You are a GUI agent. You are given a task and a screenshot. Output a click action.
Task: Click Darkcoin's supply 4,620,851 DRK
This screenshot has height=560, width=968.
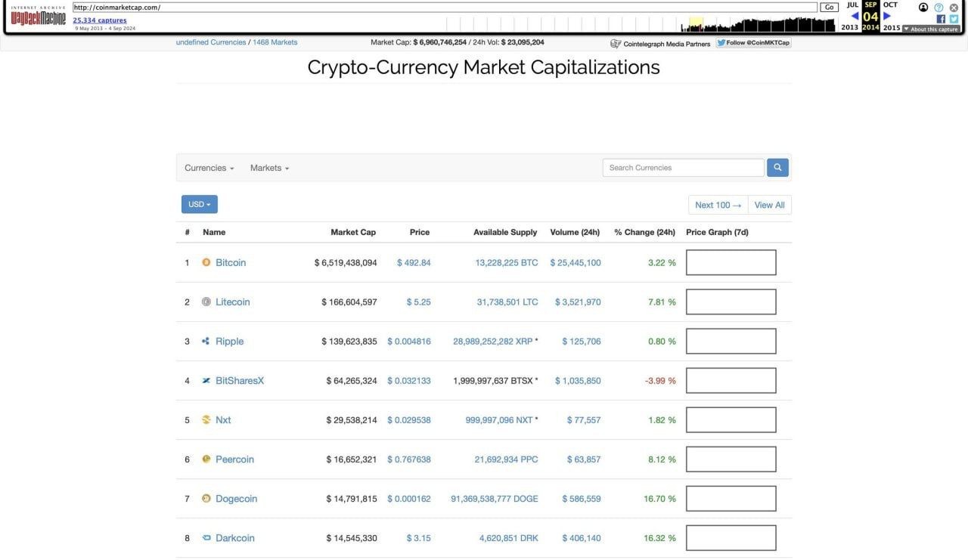[x=509, y=537]
